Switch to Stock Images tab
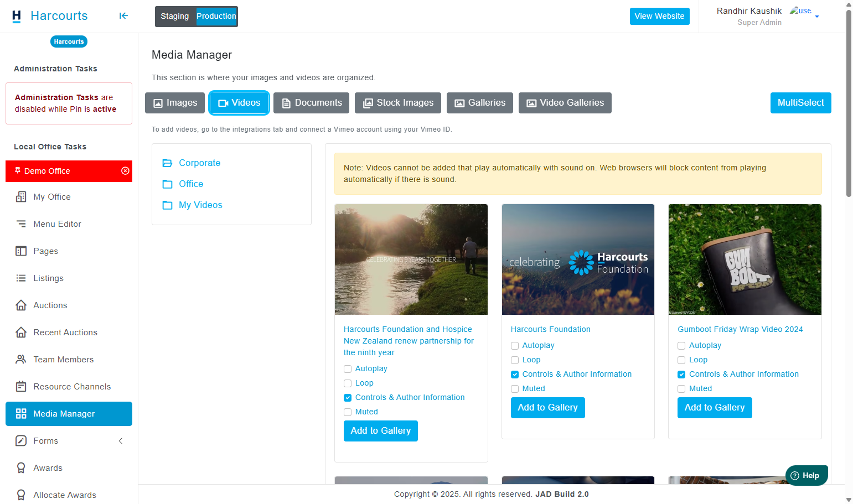This screenshot has width=853, height=504. click(x=398, y=103)
